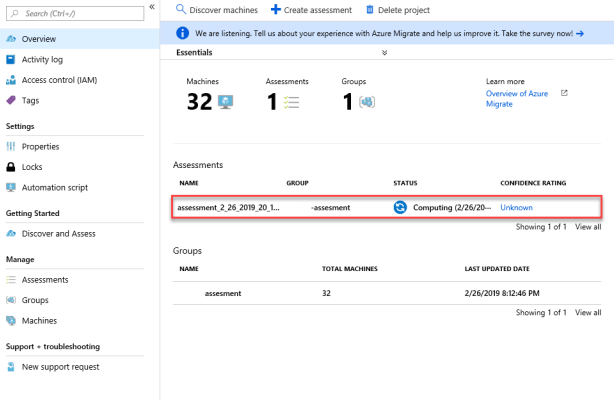The height and width of the screenshot is (400, 614).
Task: Click the Overview cloud icon in sidebar
Action: point(11,39)
